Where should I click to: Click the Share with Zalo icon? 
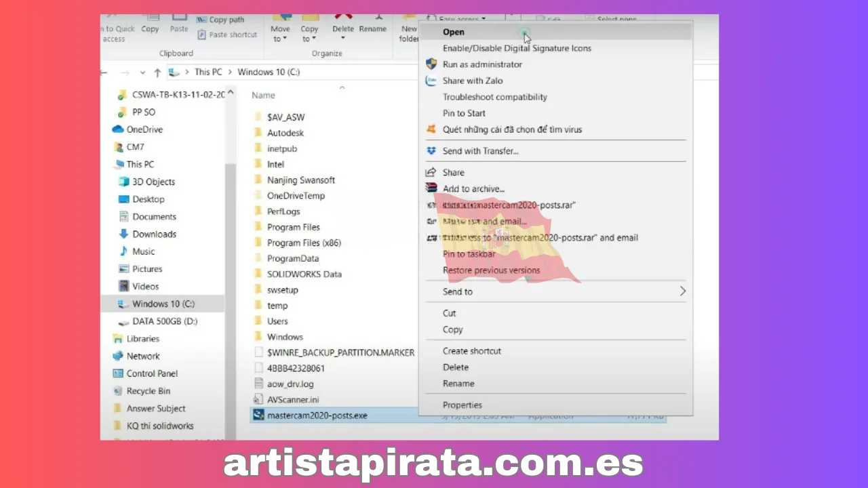431,81
